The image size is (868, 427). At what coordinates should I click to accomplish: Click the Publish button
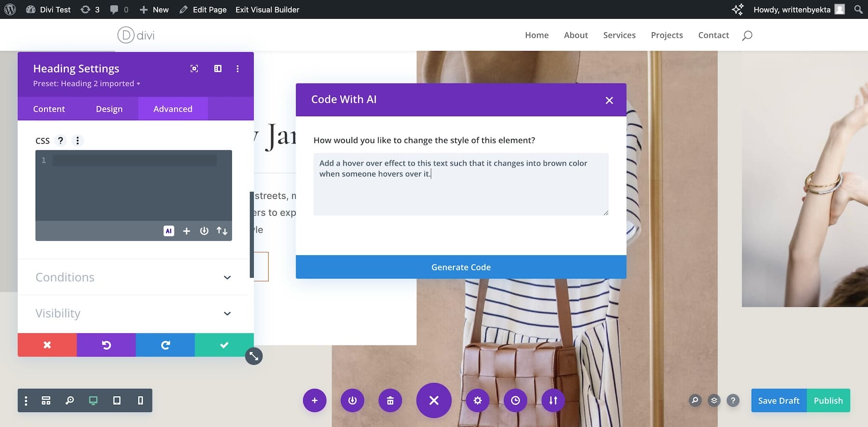tap(828, 400)
